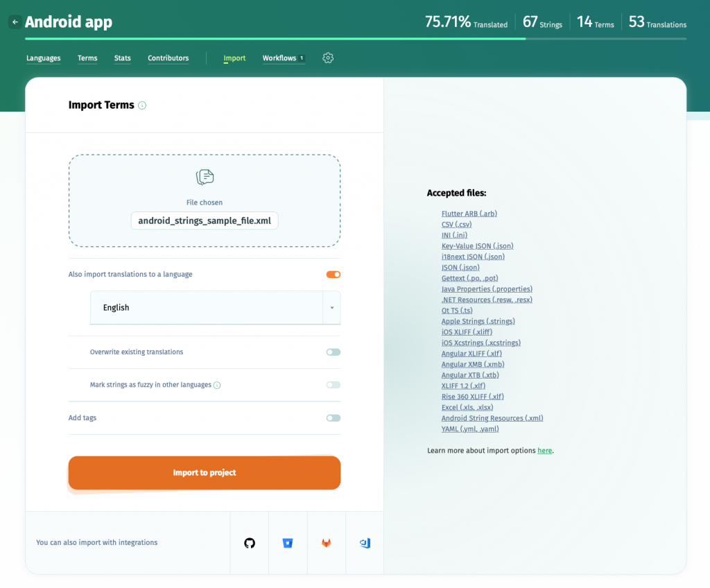The image size is (710, 588).
Task: Open the Contributors tab
Action: pyautogui.click(x=168, y=58)
